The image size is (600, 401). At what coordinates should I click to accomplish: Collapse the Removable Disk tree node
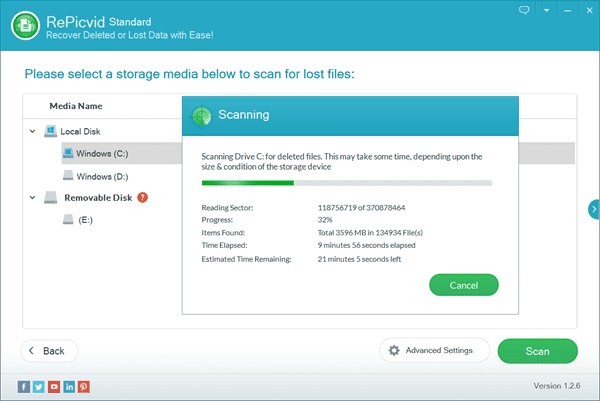point(33,197)
